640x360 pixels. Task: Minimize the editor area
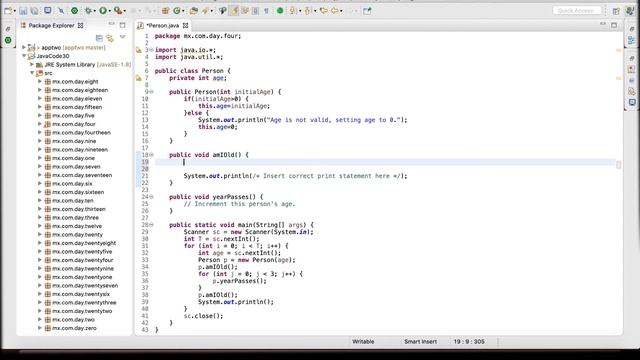[603, 24]
